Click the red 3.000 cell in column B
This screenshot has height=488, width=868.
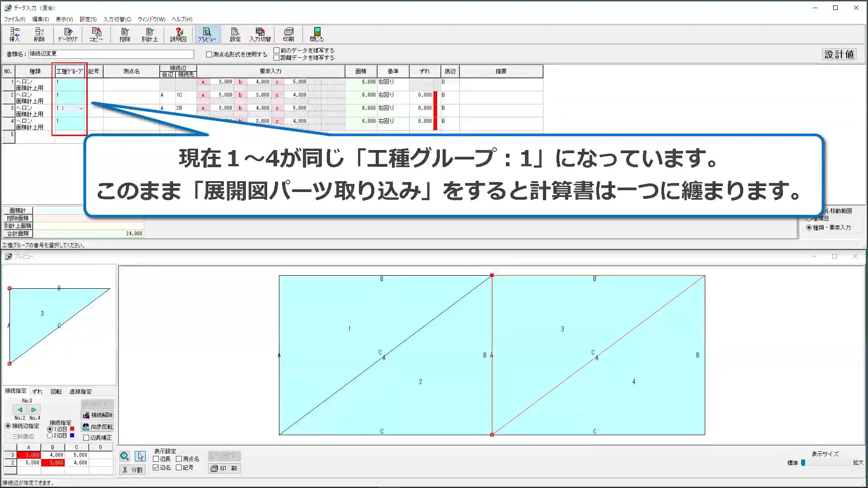tap(53, 463)
